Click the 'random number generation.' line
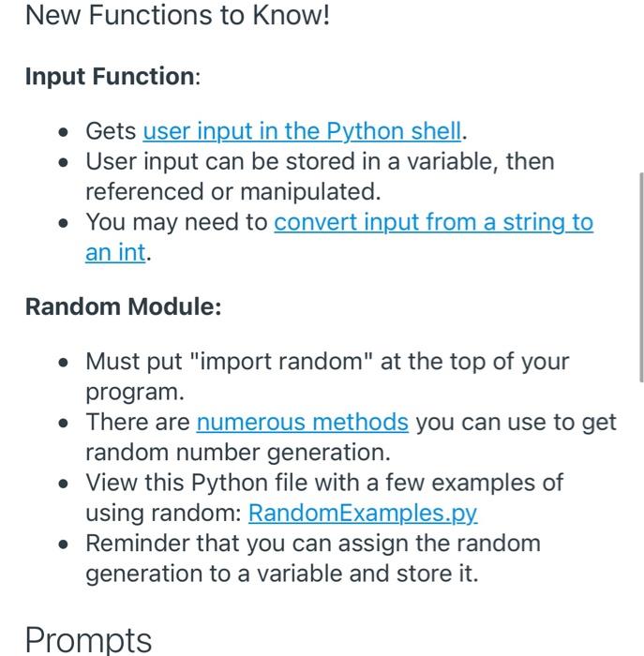Viewport: 644px width, 656px height. click(x=238, y=453)
